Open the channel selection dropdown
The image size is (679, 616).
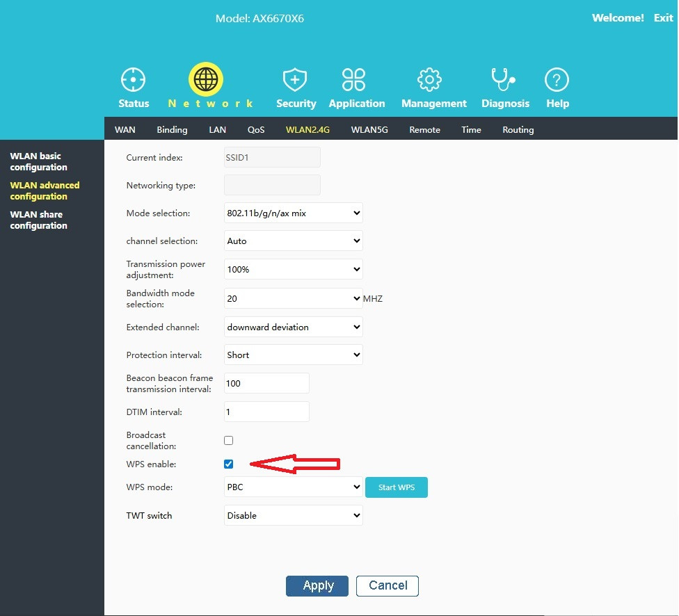point(293,241)
